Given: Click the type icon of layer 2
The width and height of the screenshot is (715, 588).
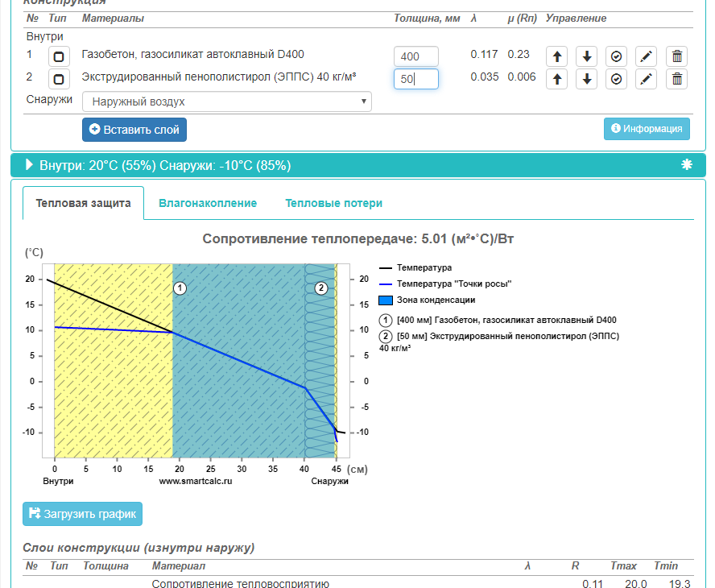Looking at the screenshot, I should pyautogui.click(x=59, y=79).
